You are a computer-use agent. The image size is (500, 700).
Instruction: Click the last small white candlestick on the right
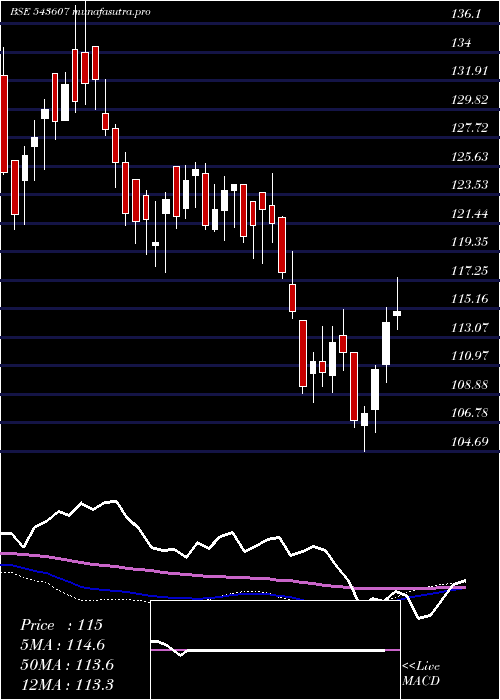(x=397, y=313)
